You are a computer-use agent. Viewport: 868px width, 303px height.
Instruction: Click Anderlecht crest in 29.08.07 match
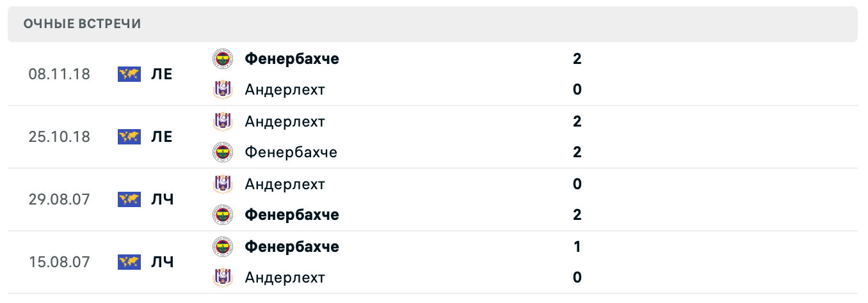coord(223,184)
